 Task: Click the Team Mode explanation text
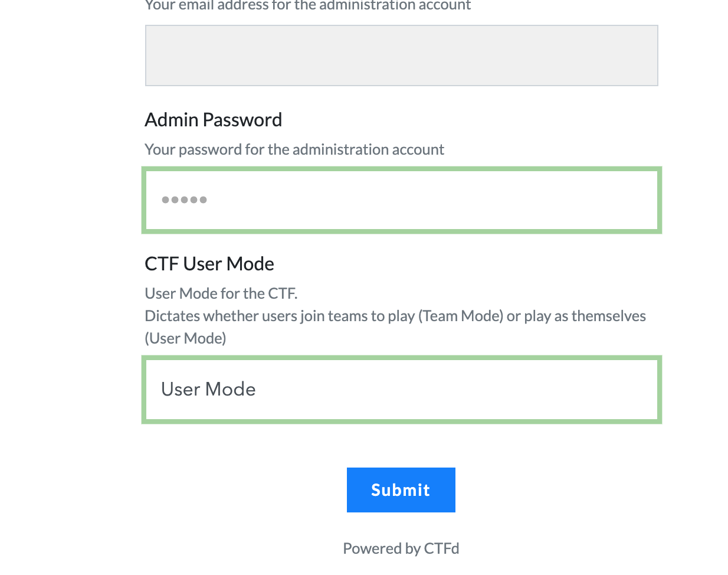click(x=395, y=315)
